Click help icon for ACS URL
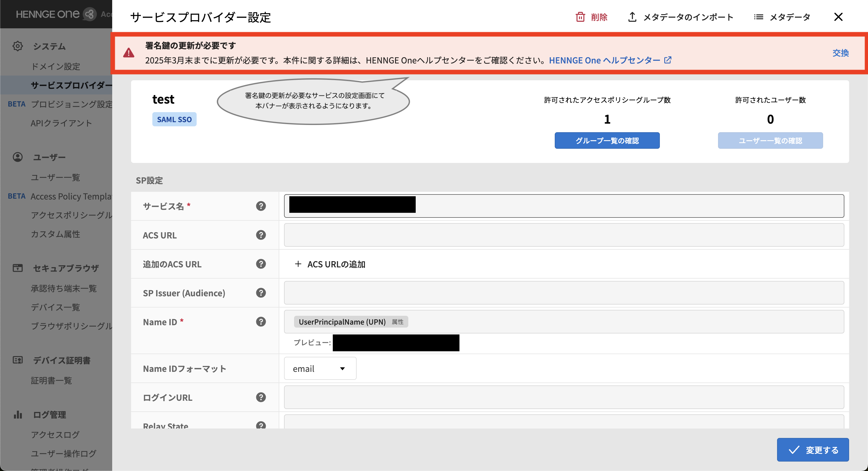868x471 pixels. point(261,235)
